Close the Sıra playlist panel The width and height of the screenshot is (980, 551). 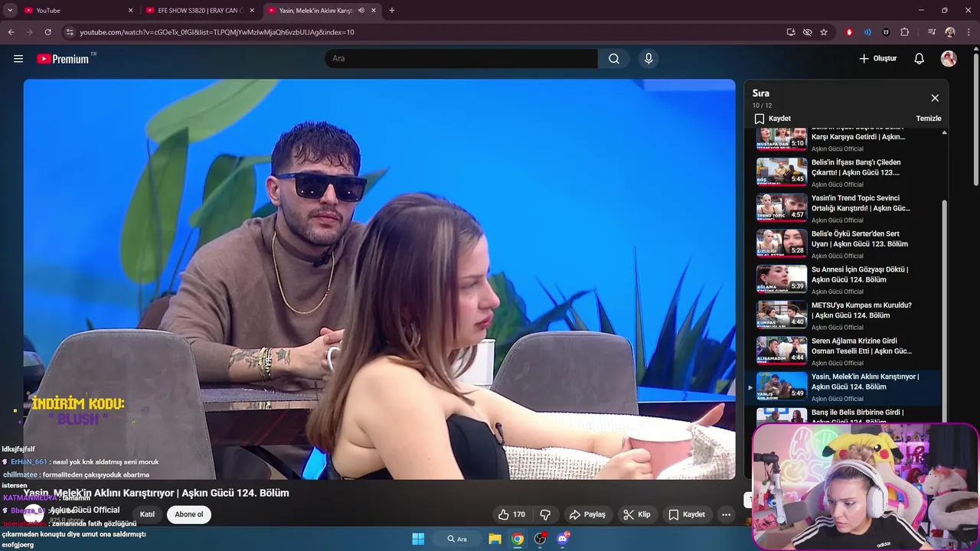pos(935,98)
